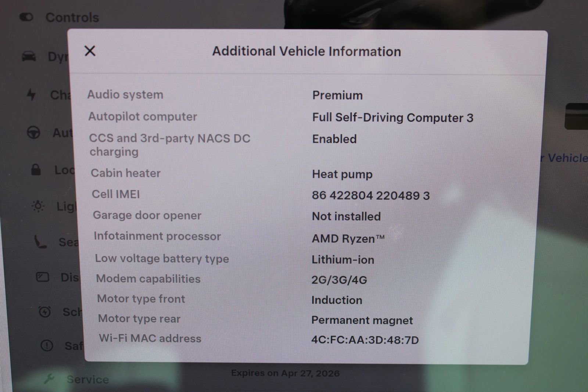Select the Lights bulb icon
The image size is (588, 392).
click(38, 206)
